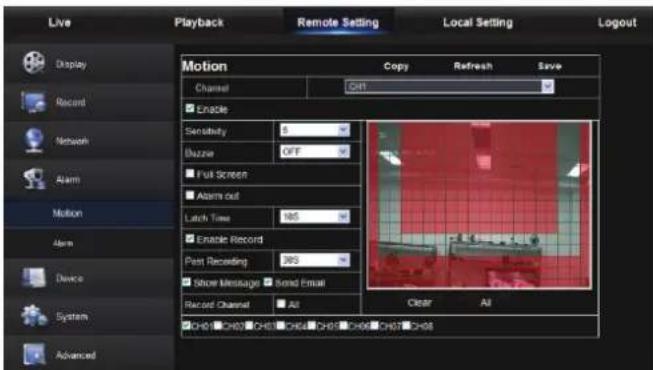Click Save to store motion settings

click(549, 66)
